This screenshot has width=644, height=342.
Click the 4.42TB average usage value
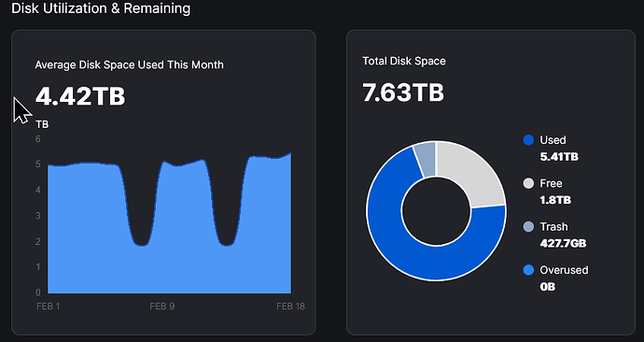[80, 96]
